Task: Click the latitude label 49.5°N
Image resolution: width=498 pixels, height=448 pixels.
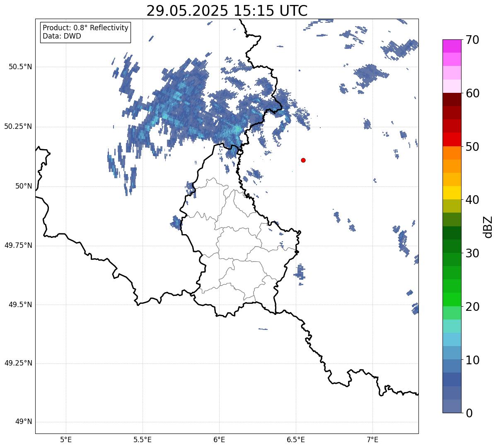Action: (x=20, y=305)
